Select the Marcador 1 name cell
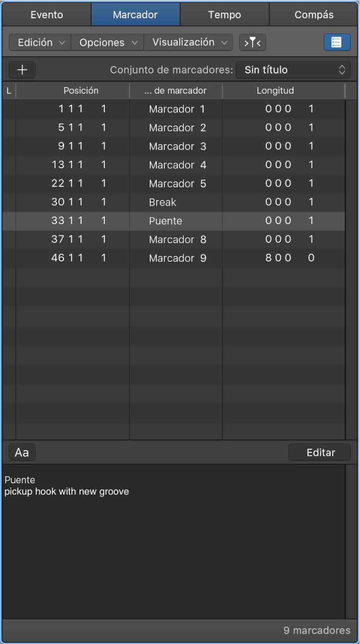The width and height of the screenshot is (360, 644). (x=177, y=109)
